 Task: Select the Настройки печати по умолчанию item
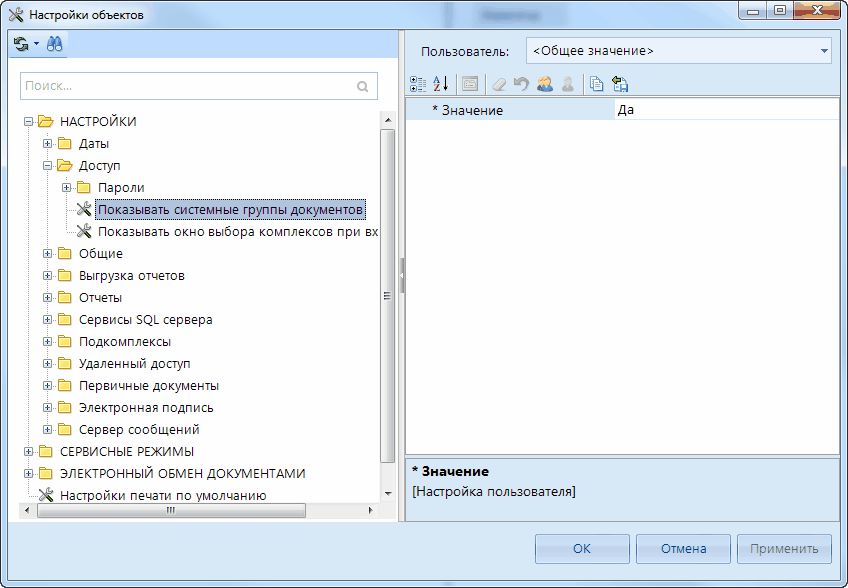pos(162,495)
